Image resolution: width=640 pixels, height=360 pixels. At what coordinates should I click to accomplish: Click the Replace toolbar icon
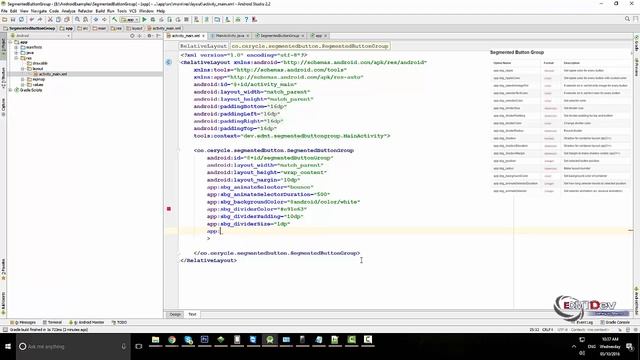pyautogui.click(x=85, y=20)
